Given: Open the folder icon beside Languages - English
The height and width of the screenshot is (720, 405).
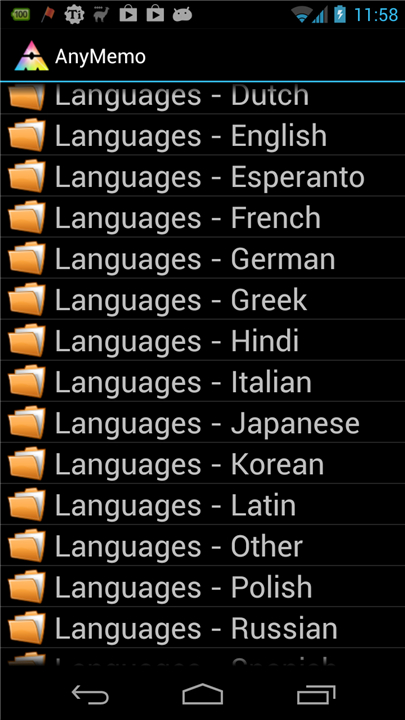Looking at the screenshot, I should 27,135.
